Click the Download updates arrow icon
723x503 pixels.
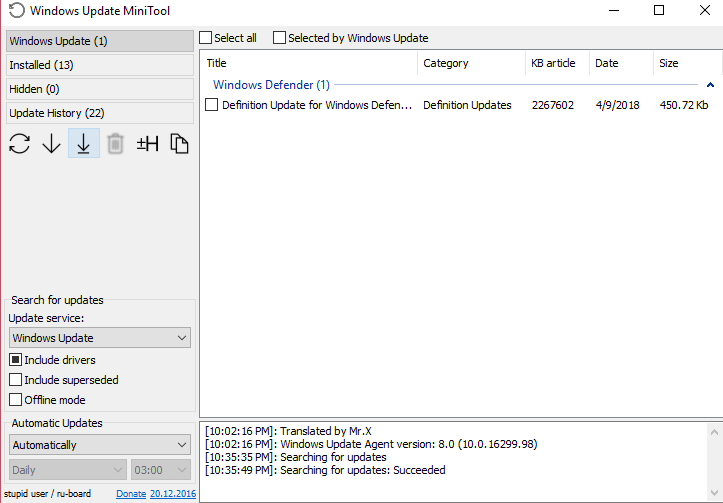[52, 144]
